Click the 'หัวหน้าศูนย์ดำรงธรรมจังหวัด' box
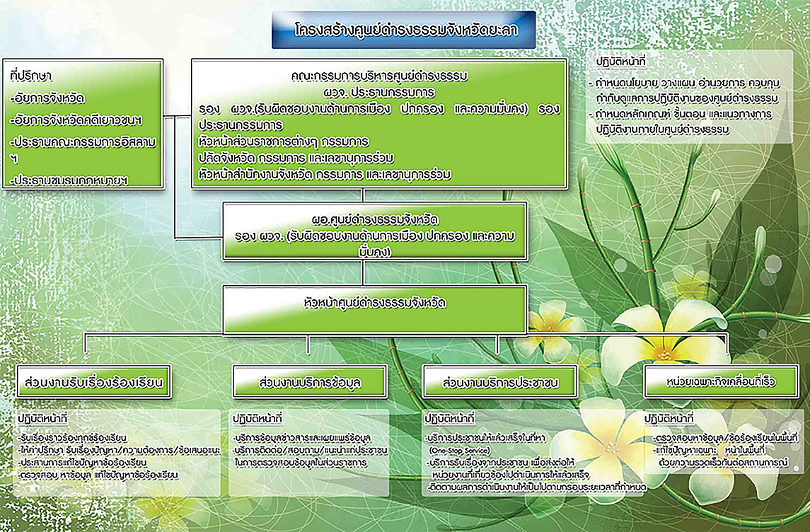The width and height of the screenshot is (810, 532). coord(375,310)
